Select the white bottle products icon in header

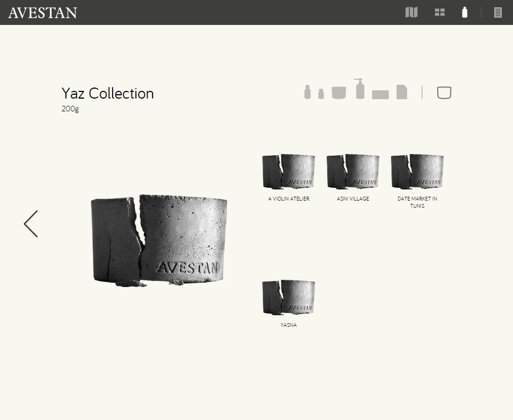pyautogui.click(x=465, y=12)
